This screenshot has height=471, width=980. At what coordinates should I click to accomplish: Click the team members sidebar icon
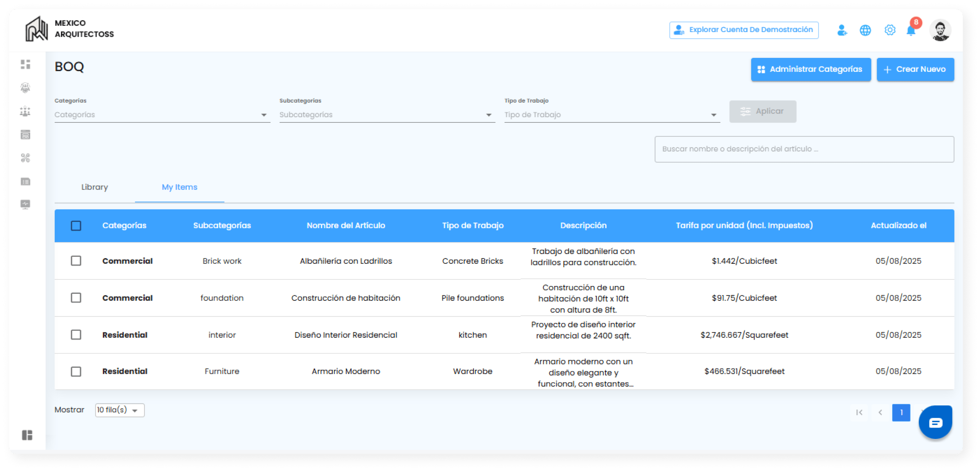(25, 111)
